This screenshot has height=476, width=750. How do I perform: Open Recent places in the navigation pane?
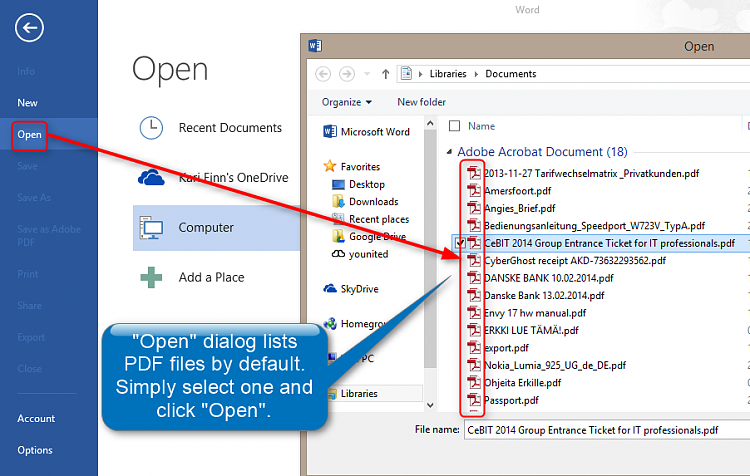pos(370,219)
